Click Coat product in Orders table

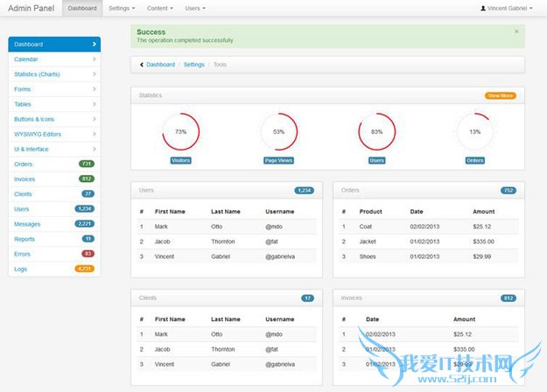366,227
